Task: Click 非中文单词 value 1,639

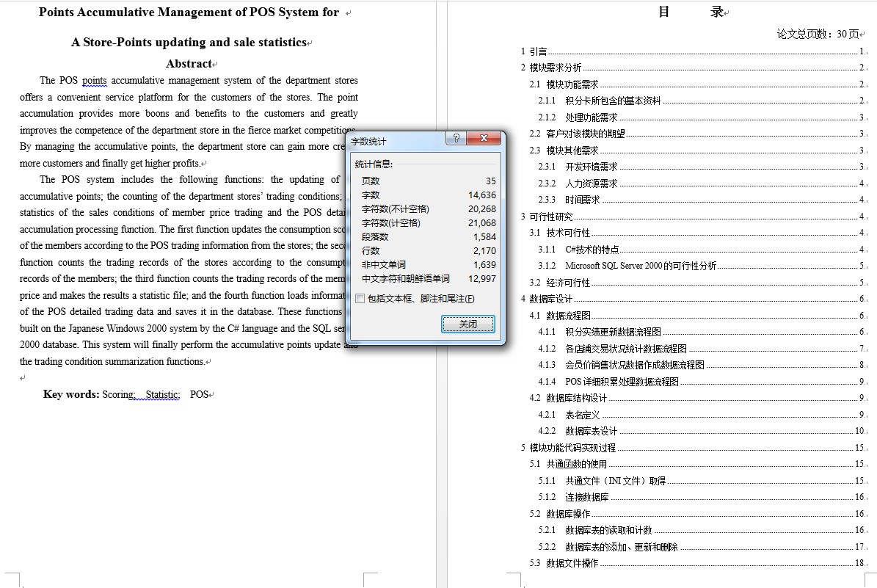Action: (x=484, y=264)
